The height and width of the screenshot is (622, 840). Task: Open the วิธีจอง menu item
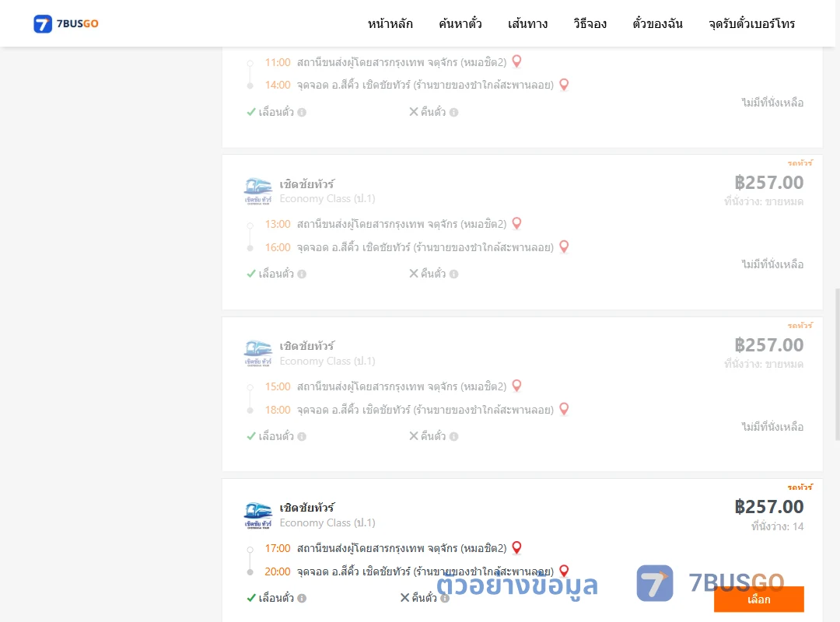590,23
